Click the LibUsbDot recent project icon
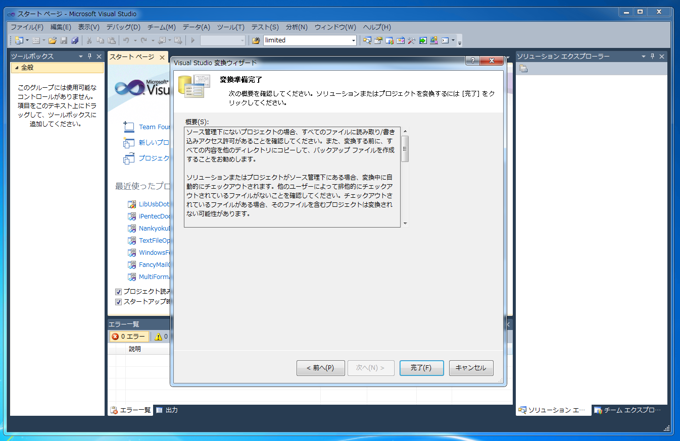 [131, 204]
